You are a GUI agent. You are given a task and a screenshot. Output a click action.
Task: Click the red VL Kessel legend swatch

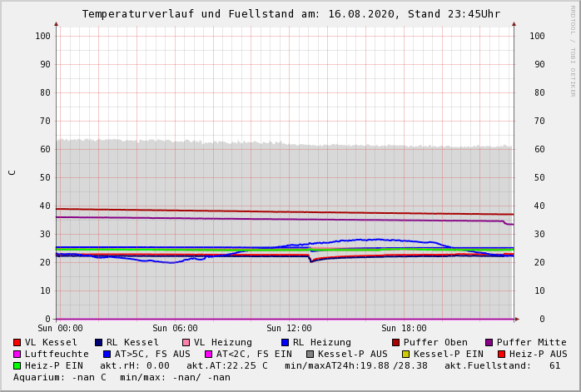[x=17, y=343]
